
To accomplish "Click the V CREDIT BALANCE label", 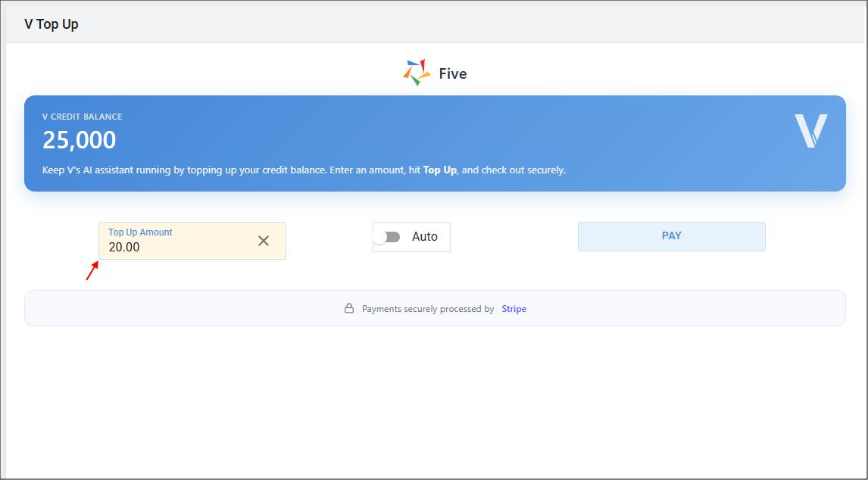I will click(x=83, y=117).
